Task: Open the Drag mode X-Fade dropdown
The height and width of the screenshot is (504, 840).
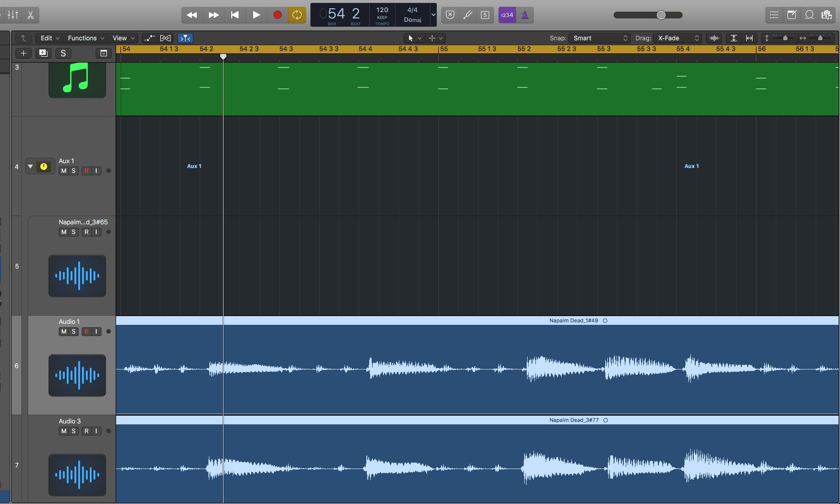Action: [678, 38]
